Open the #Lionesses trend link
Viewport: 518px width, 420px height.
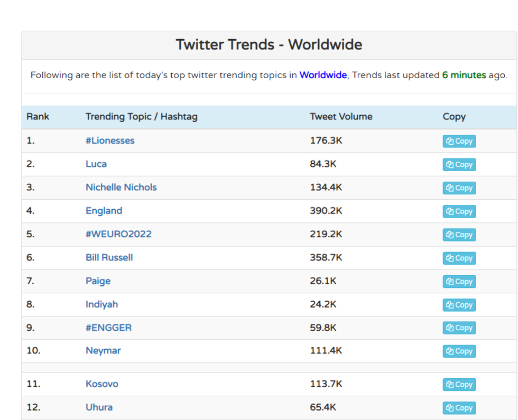coord(110,141)
